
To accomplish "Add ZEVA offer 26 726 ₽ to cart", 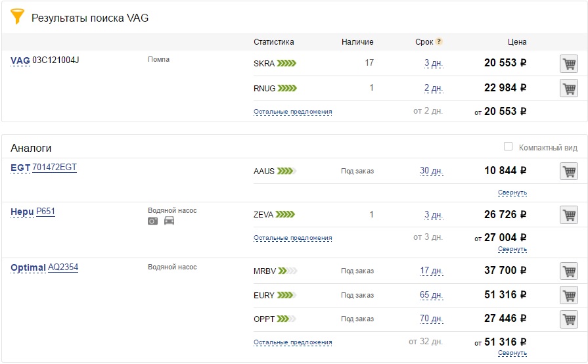I will pyautogui.click(x=569, y=215).
